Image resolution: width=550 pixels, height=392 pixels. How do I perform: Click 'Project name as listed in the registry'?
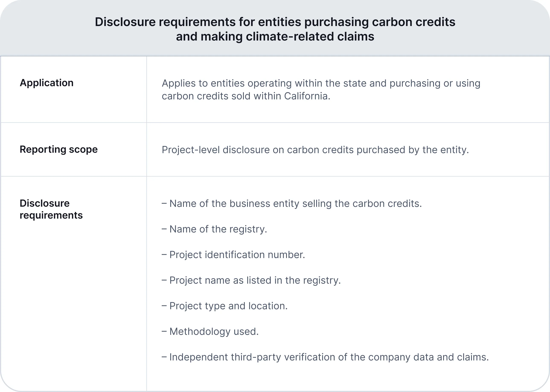coord(251,280)
